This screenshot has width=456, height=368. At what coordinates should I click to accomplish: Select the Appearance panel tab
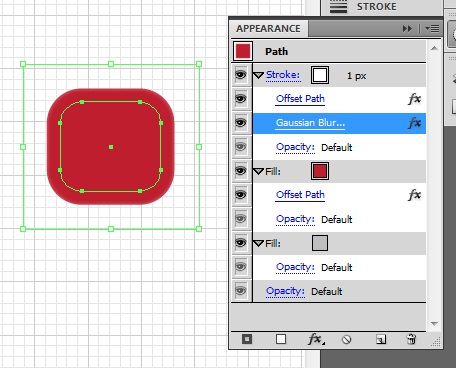pos(269,29)
